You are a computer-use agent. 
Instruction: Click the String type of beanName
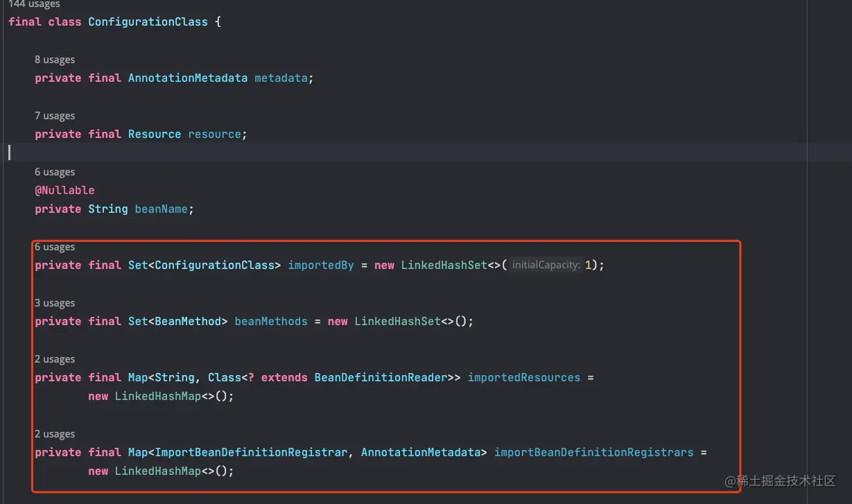click(108, 209)
